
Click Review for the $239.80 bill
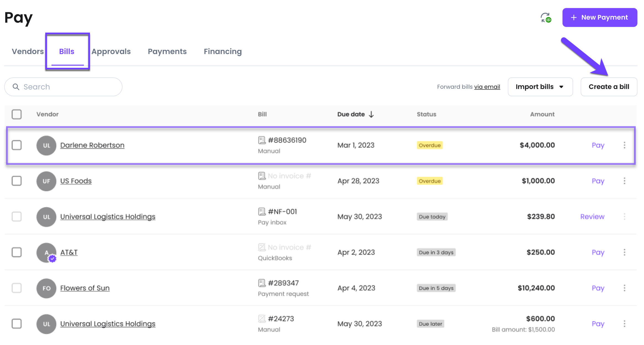(x=592, y=217)
